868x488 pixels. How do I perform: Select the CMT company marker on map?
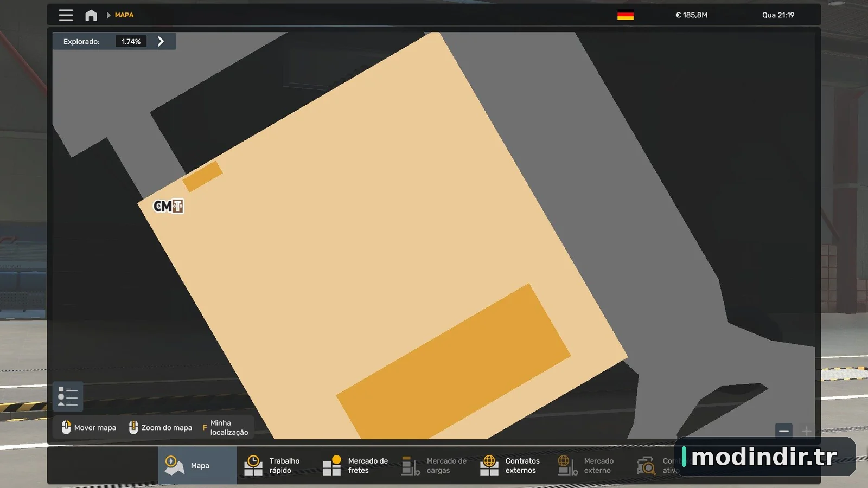[x=169, y=206]
